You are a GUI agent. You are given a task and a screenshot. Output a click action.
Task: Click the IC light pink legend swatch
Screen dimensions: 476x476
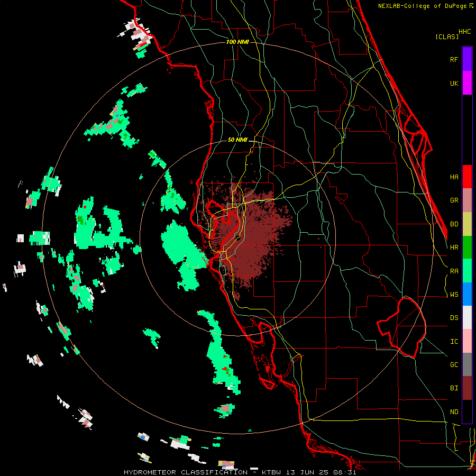point(467,341)
